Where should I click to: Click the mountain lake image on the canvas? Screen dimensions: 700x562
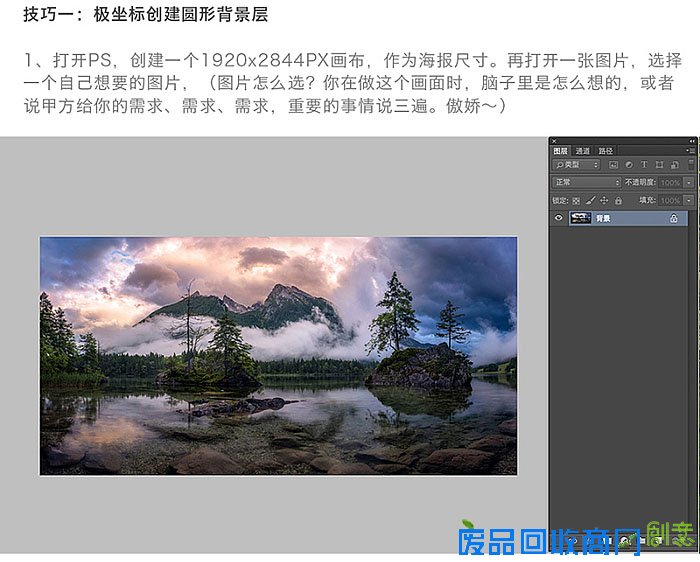click(x=279, y=356)
